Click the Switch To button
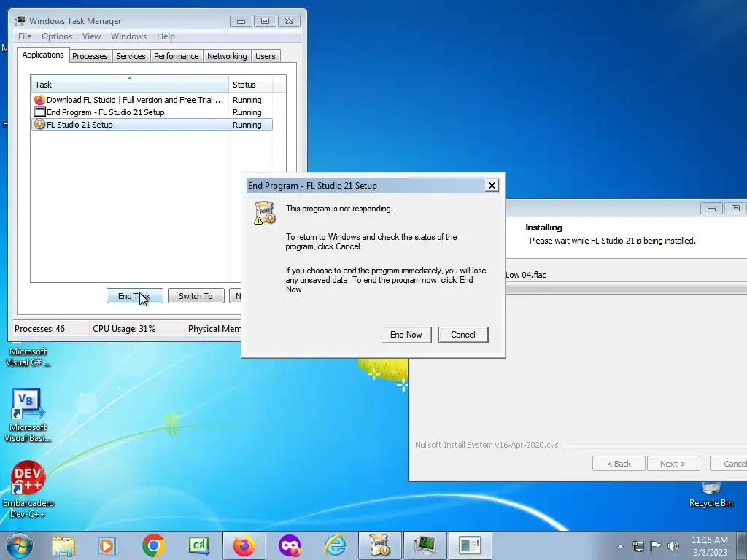The width and height of the screenshot is (747, 560). 196,296
